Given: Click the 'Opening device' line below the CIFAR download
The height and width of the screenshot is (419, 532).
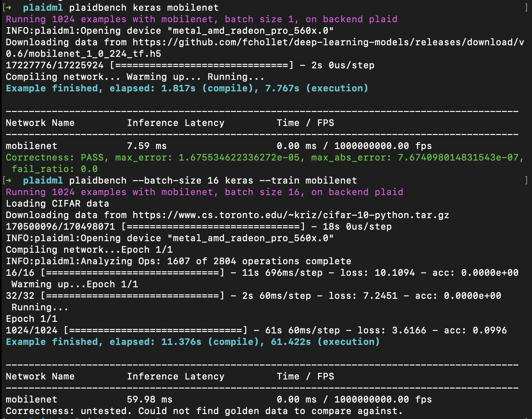Looking at the screenshot, I should 170,238.
